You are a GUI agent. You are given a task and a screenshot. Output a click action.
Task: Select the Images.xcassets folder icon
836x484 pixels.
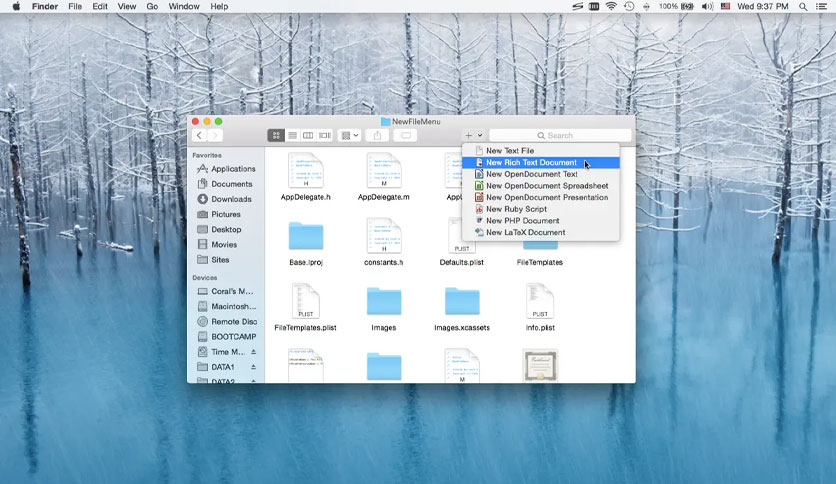tap(462, 301)
